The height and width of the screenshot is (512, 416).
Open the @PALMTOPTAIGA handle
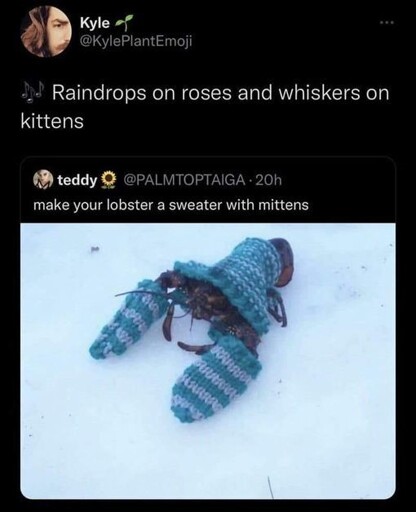click(x=184, y=180)
